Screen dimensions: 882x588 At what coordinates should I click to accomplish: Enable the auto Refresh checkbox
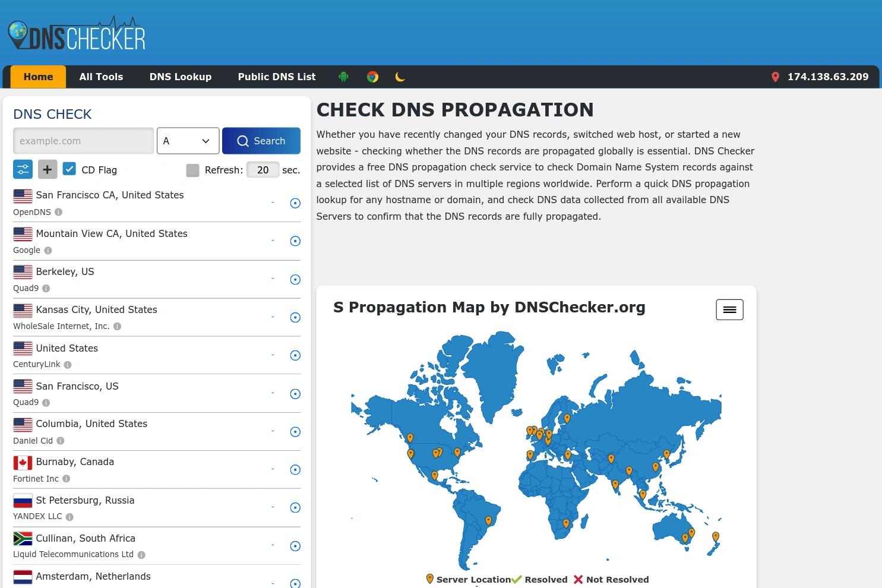pyautogui.click(x=192, y=170)
